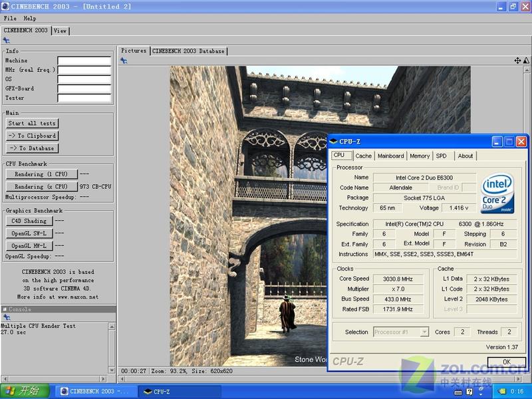Expand the Processor #1 selection dropdown
Image resolution: width=532 pixels, height=399 pixels.
point(424,332)
